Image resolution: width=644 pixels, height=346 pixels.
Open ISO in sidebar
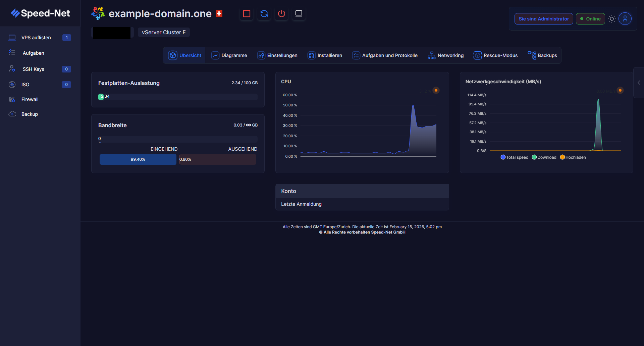coord(40,85)
